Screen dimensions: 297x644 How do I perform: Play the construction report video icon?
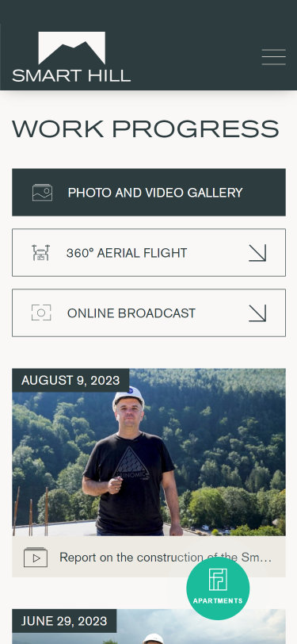36,558
